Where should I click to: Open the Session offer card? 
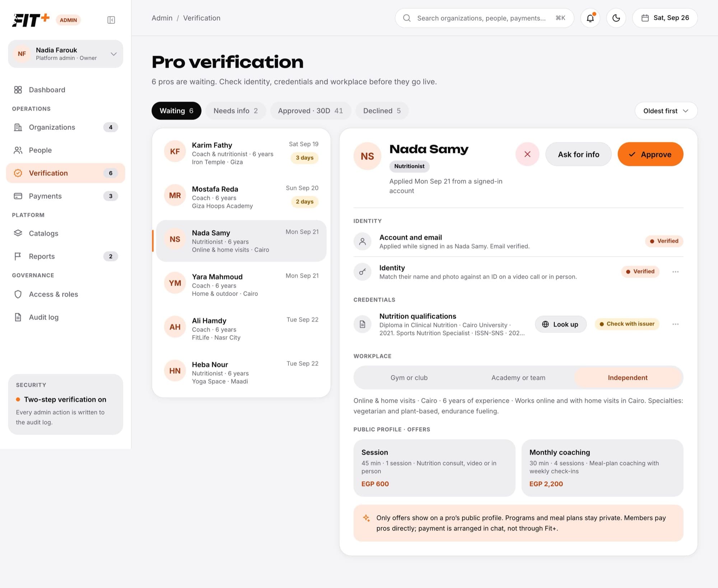(x=434, y=468)
